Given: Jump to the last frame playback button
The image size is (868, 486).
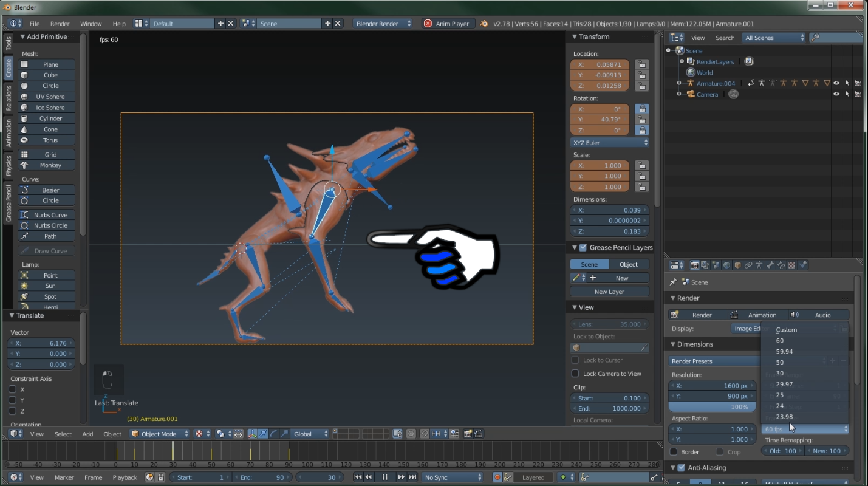Looking at the screenshot, I should [412, 477].
